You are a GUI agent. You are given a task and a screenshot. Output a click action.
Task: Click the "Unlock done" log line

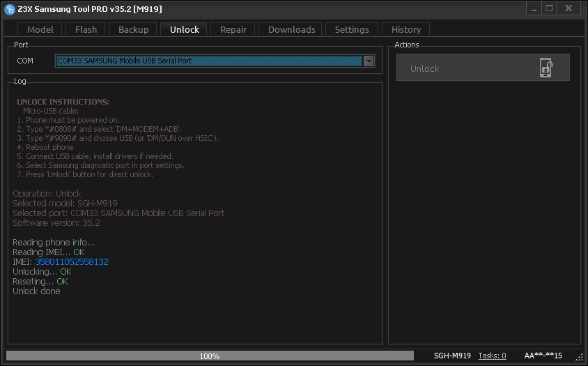click(x=36, y=291)
